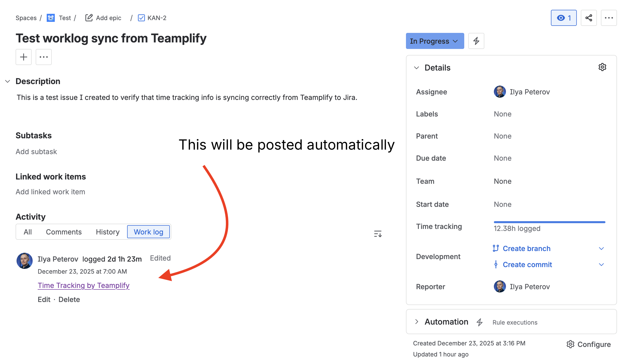Viewport: 621px width, 364px height.
Task: Click the Add epic pencil icon
Action: click(89, 18)
